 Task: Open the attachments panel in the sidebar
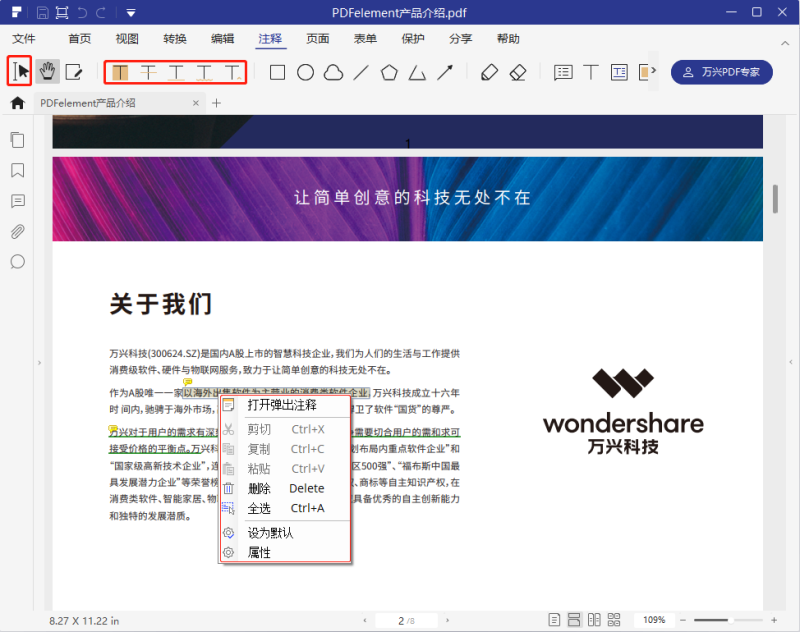pos(17,232)
